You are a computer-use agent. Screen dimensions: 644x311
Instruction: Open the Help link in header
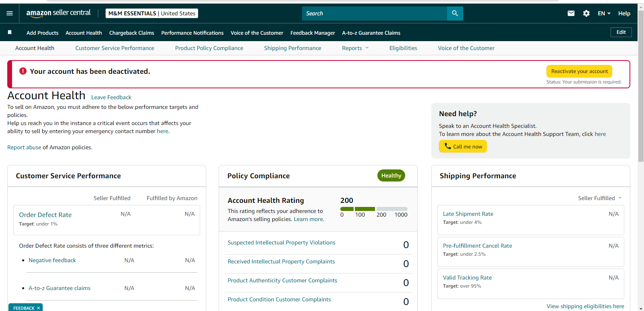click(x=624, y=13)
